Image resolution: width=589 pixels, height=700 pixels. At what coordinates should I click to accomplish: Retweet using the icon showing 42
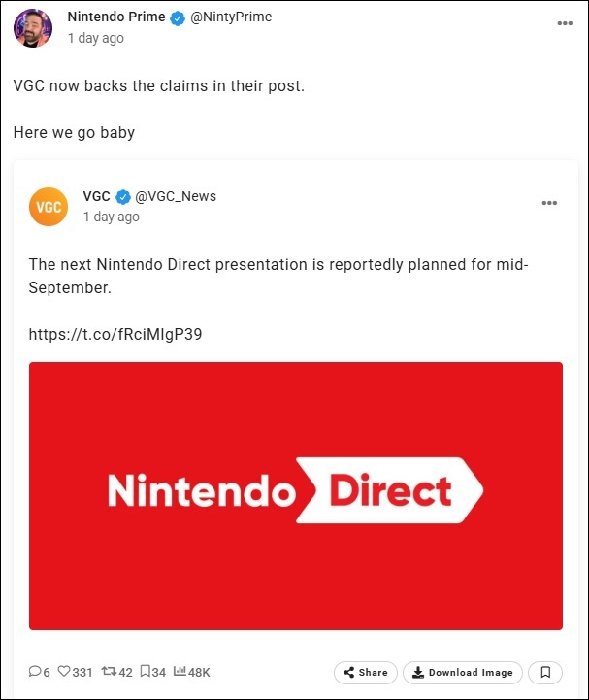click(x=109, y=671)
